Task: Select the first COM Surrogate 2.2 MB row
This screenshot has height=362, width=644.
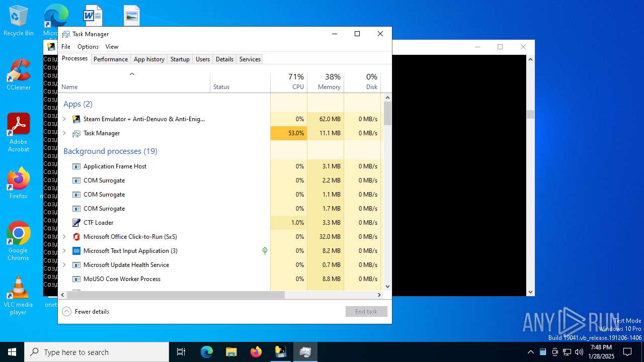Action: coord(220,180)
